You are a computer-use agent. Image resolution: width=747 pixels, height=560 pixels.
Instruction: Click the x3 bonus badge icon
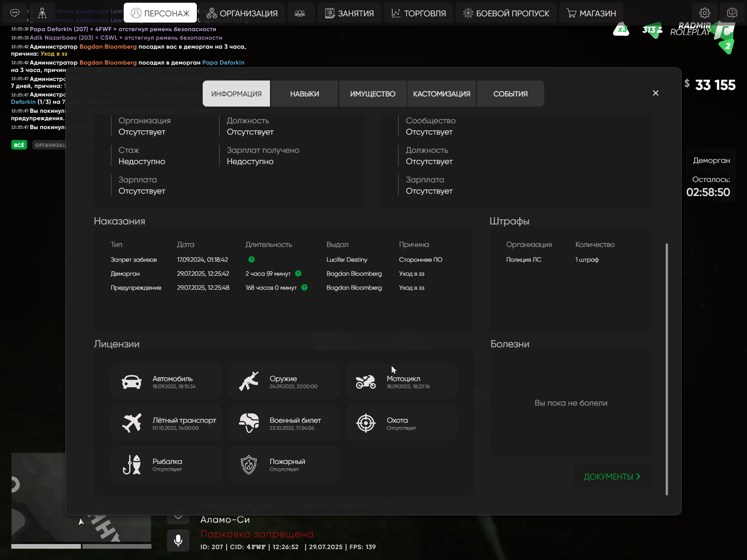pyautogui.click(x=621, y=29)
